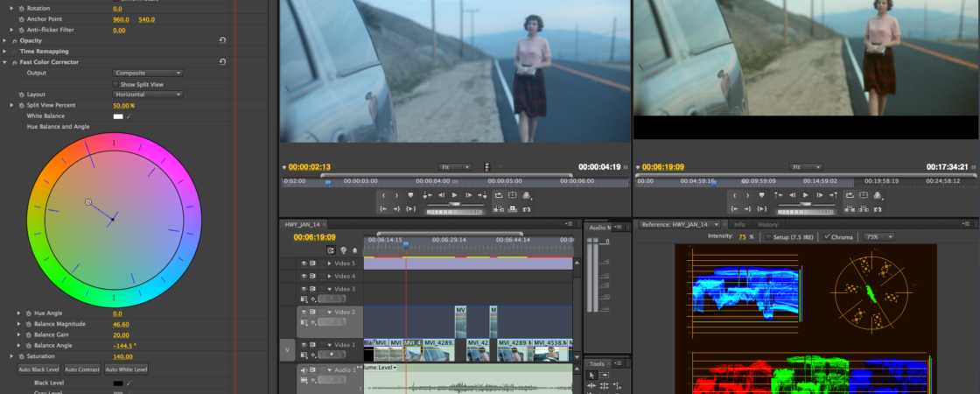Play the program monitor sequence
Viewport: 980px width, 394px height.
coord(806,195)
